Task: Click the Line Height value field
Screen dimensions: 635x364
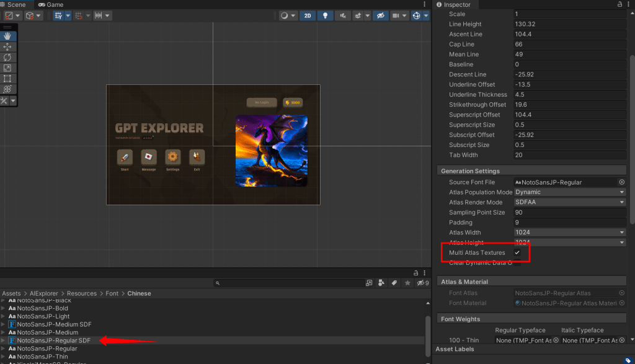Action: click(x=570, y=24)
